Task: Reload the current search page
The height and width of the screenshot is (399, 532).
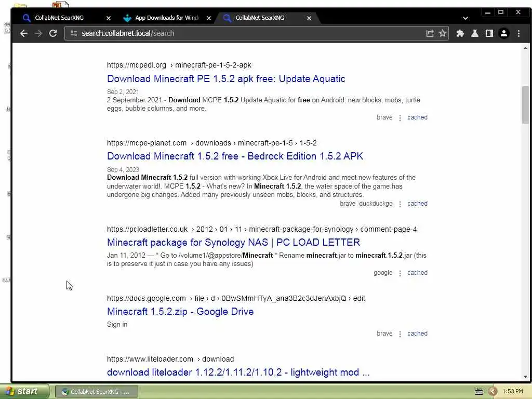Action: click(x=53, y=33)
